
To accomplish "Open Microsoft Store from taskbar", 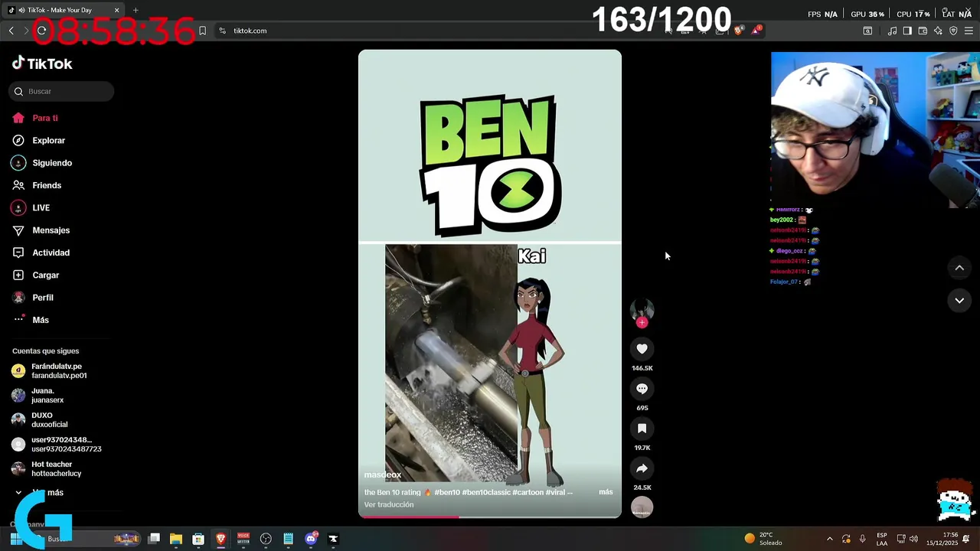I will pos(198,539).
